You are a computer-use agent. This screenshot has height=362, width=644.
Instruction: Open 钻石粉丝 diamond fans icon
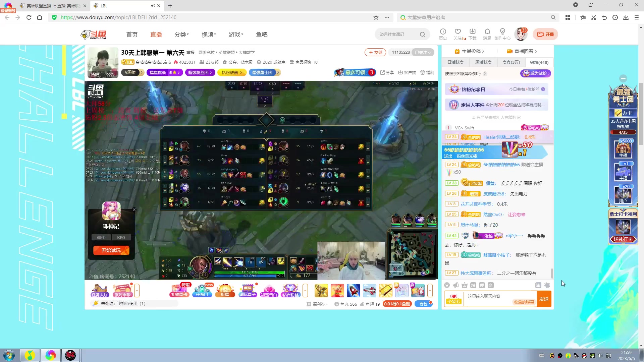click(x=290, y=290)
